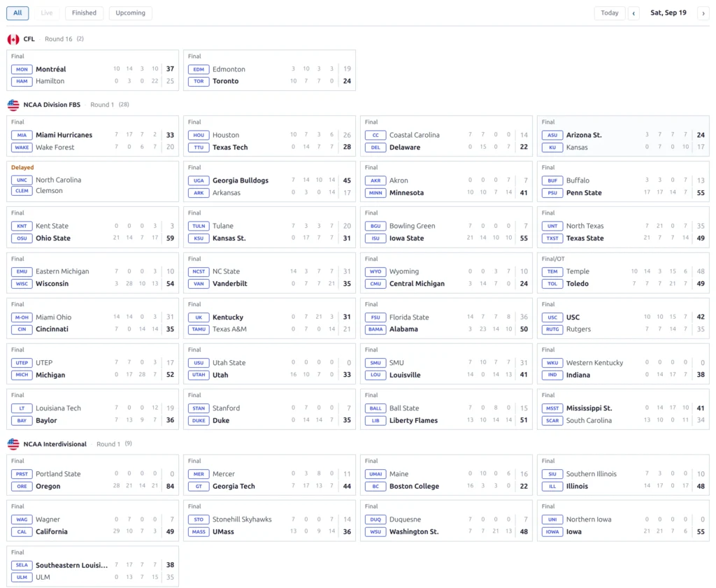Click Oregon's final score 84

tap(170, 486)
